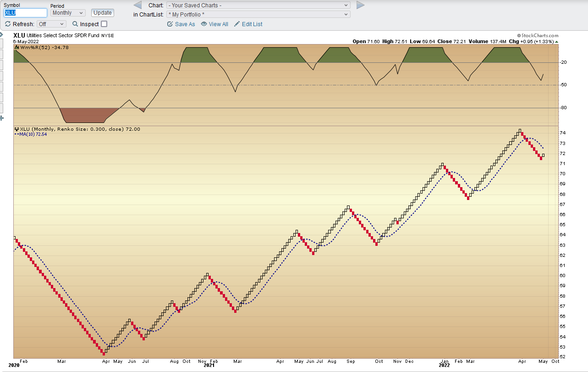Viewport: 588px width, 372px height.
Task: Open the My Portfolio ChartList dropdown
Action: click(x=258, y=14)
